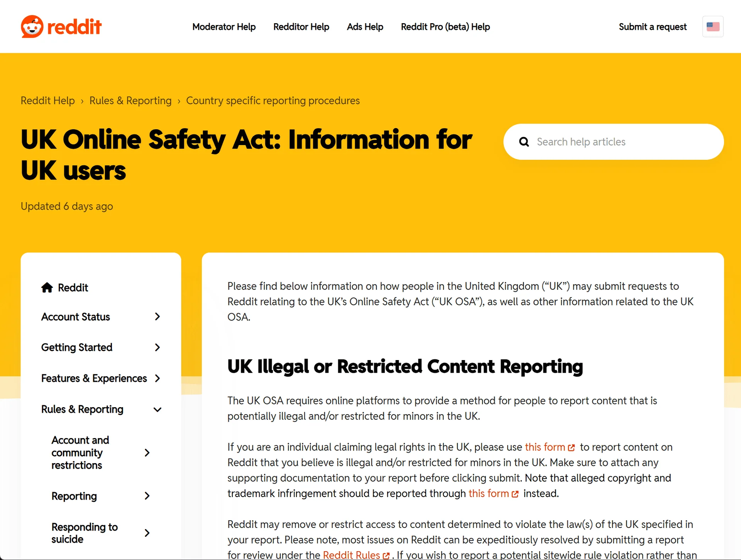Open Account Status sidebar item
This screenshot has height=560, width=741.
pyautogui.click(x=76, y=316)
